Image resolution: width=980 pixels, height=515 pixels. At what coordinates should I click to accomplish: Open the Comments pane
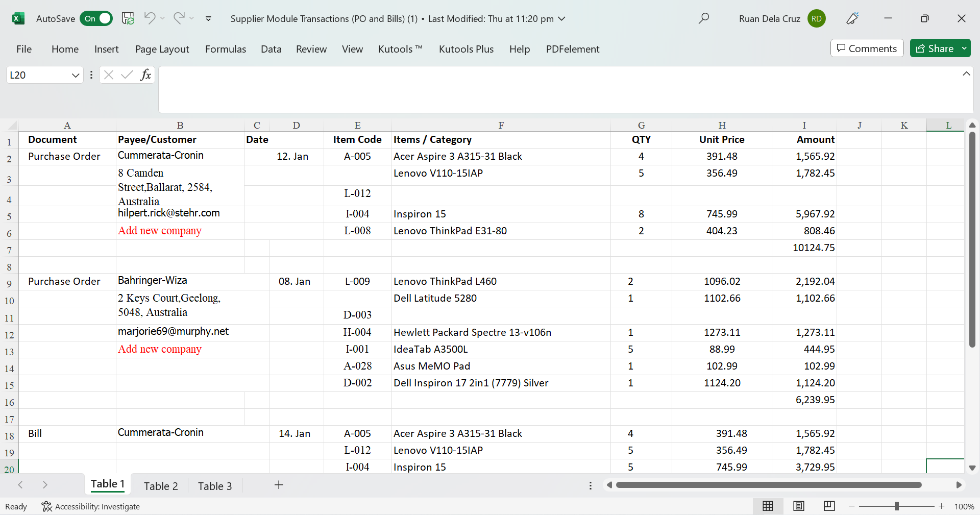click(x=867, y=48)
